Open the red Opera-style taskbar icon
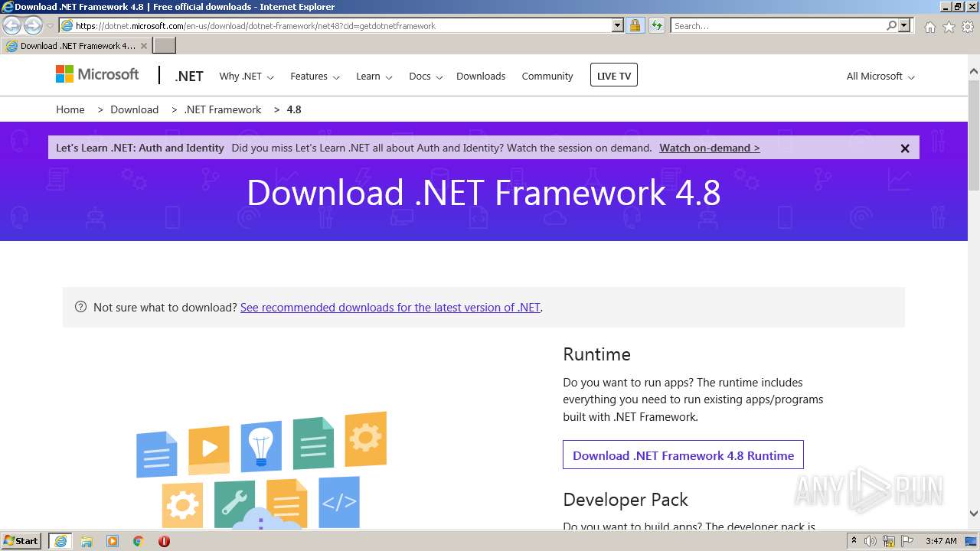 tap(164, 541)
